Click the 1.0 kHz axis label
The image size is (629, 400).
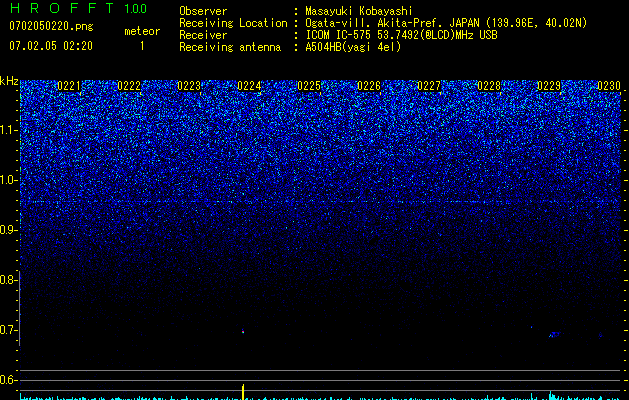pyautogui.click(x=9, y=180)
